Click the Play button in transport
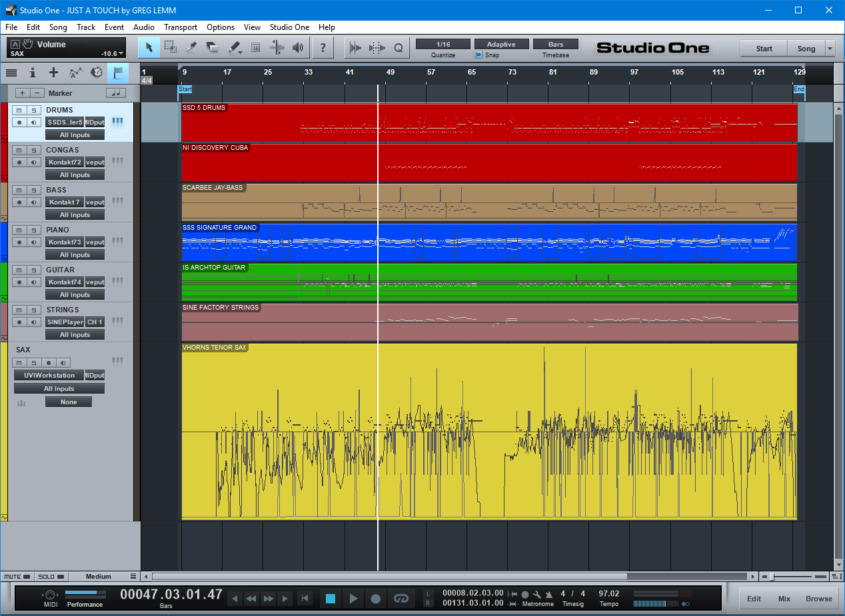This screenshot has height=616, width=845. [x=353, y=599]
